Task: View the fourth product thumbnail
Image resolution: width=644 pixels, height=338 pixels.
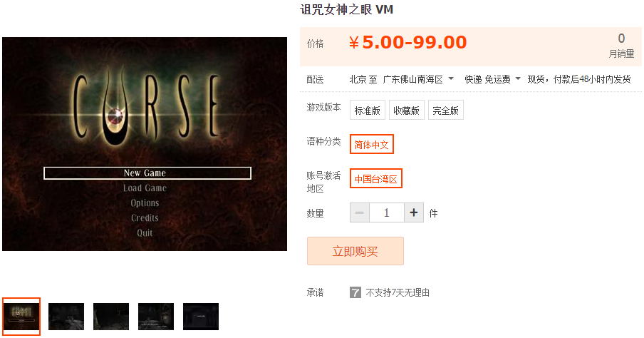Action: click(x=156, y=316)
